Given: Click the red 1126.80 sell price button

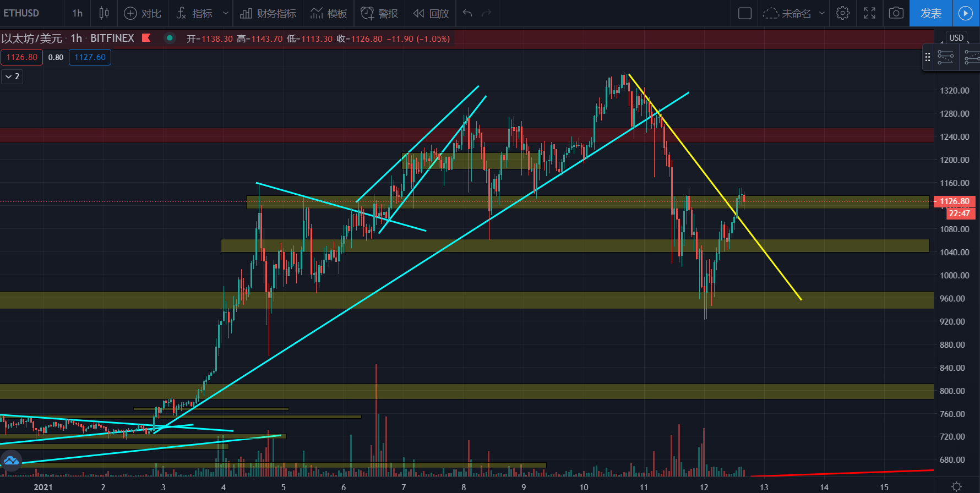Looking at the screenshot, I should click(x=22, y=57).
